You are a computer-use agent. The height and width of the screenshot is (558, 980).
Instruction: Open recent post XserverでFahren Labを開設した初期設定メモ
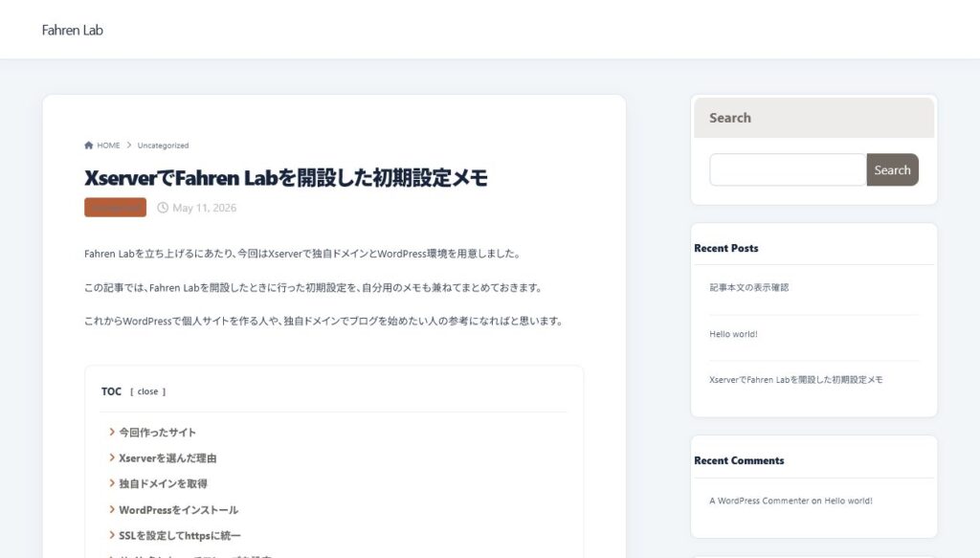795,380
